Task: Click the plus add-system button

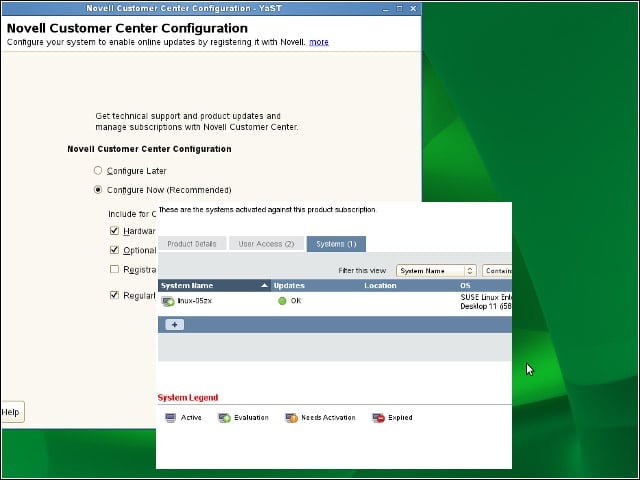Action: 175,324
